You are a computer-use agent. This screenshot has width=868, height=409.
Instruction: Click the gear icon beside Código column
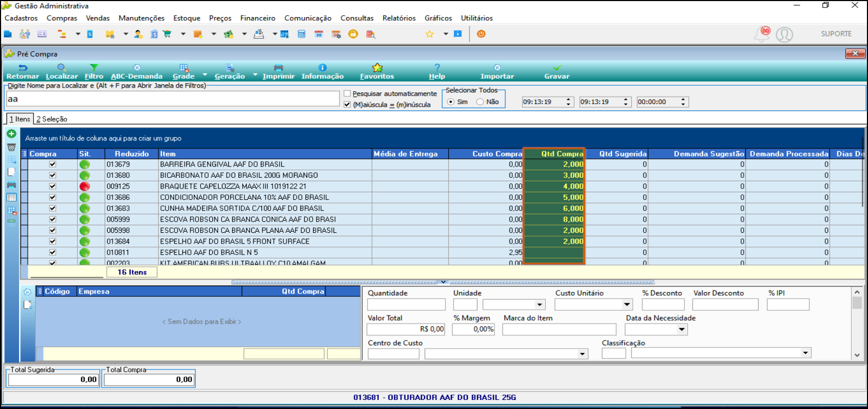27,292
